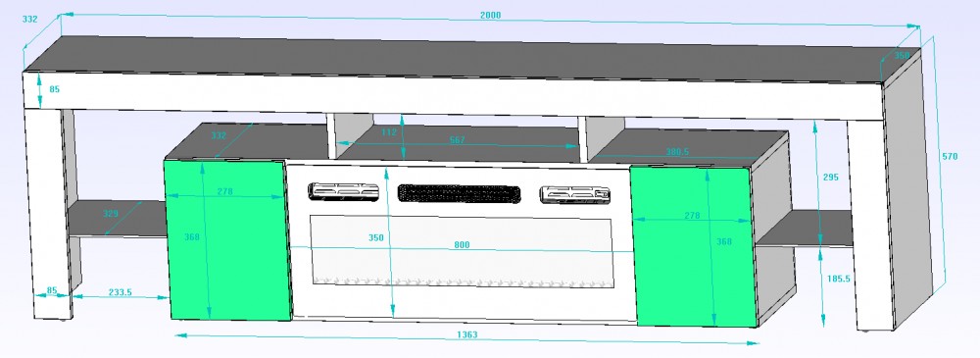
Task: Select the right lower gray shelf
Action: pyautogui.click(x=805, y=229)
